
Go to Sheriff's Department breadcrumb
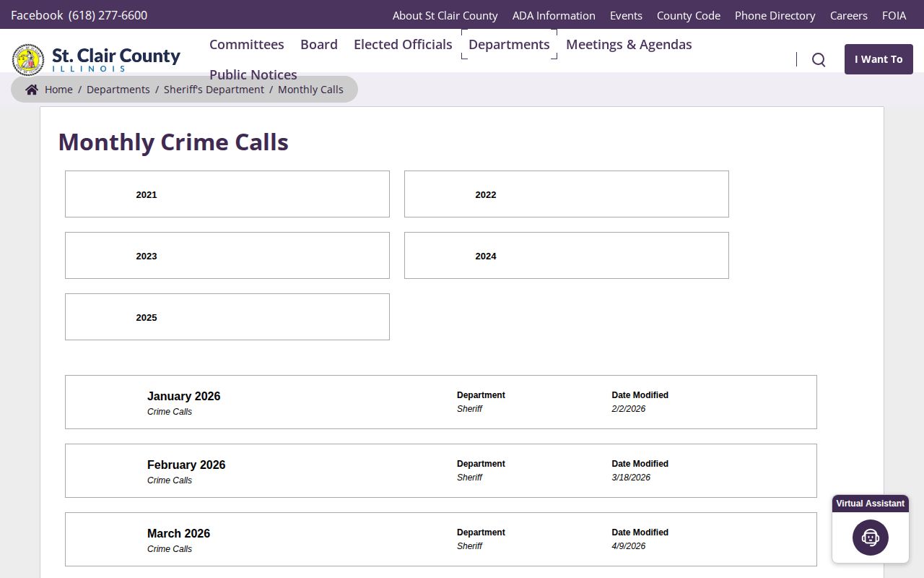[214, 90]
